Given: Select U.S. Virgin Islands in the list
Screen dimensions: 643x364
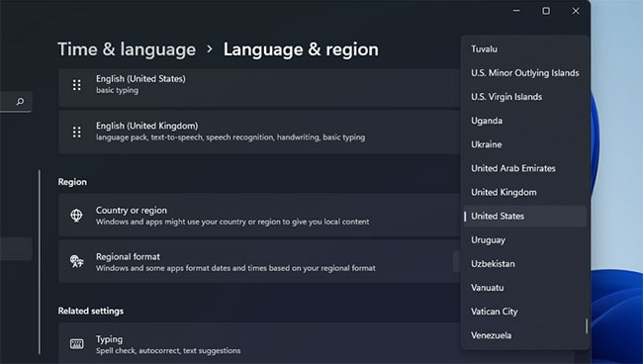Looking at the screenshot, I should [x=506, y=97].
